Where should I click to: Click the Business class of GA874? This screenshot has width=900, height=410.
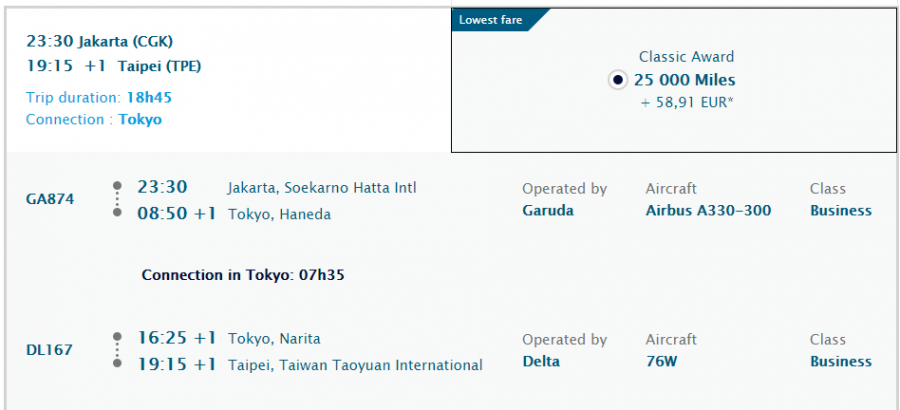(841, 211)
